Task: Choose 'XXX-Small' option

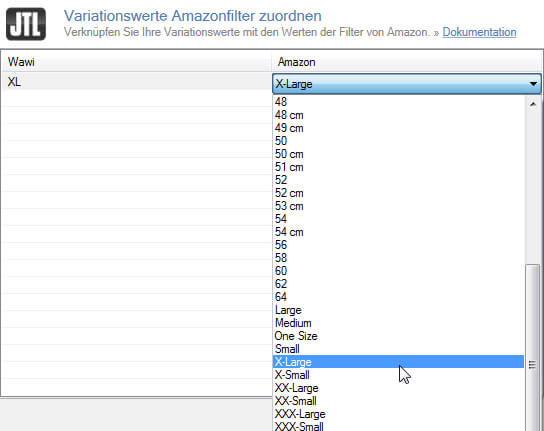Action: [x=398, y=426]
